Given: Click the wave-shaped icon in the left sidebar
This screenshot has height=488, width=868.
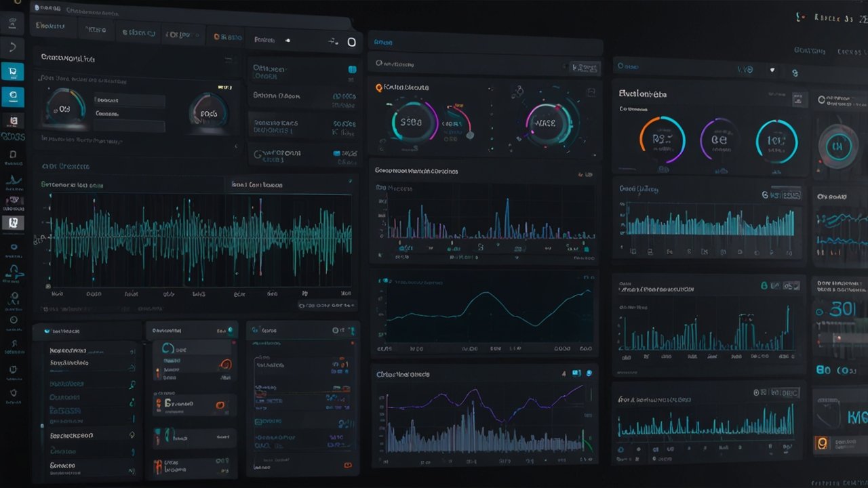Looking at the screenshot, I should [12, 180].
